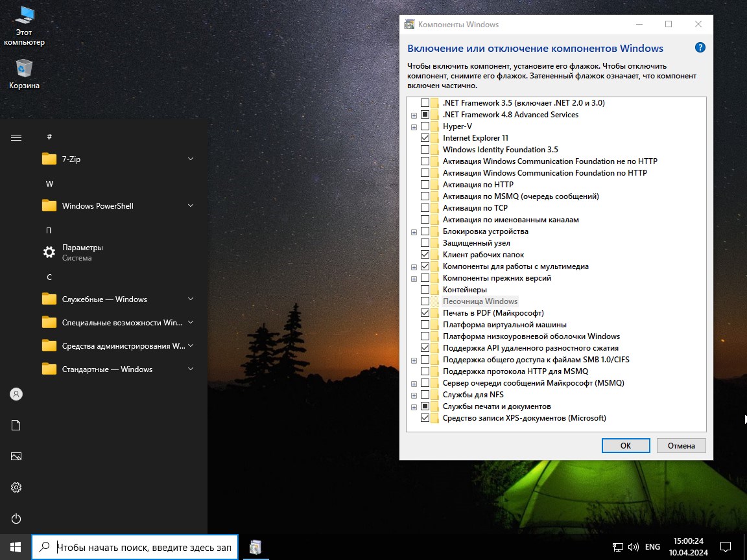Screen dimensions: 747x560
Task: Click the Windows Start button
Action: pyautogui.click(x=16, y=546)
